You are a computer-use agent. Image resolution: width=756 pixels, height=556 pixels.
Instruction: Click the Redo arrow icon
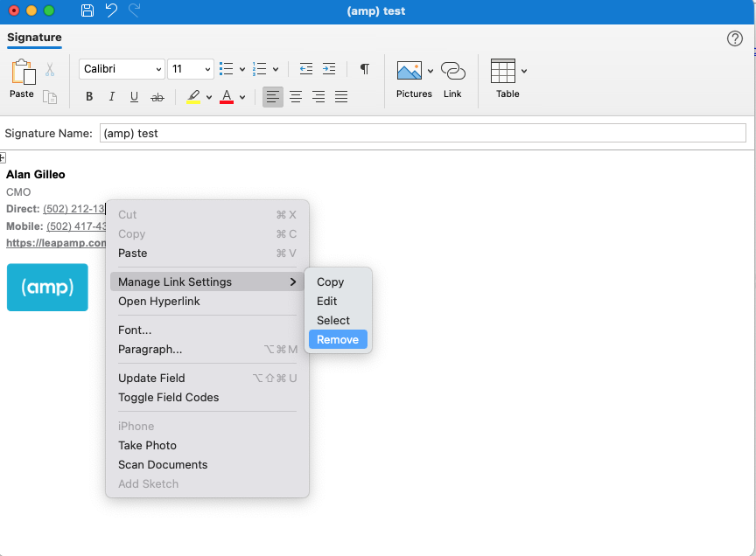pos(134,10)
